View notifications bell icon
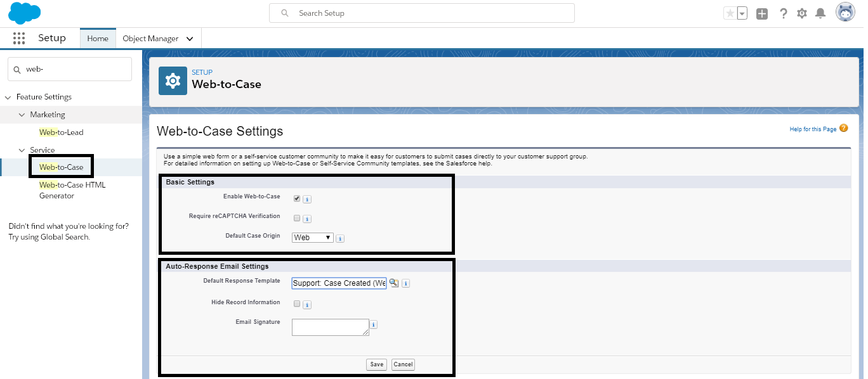 (x=820, y=13)
